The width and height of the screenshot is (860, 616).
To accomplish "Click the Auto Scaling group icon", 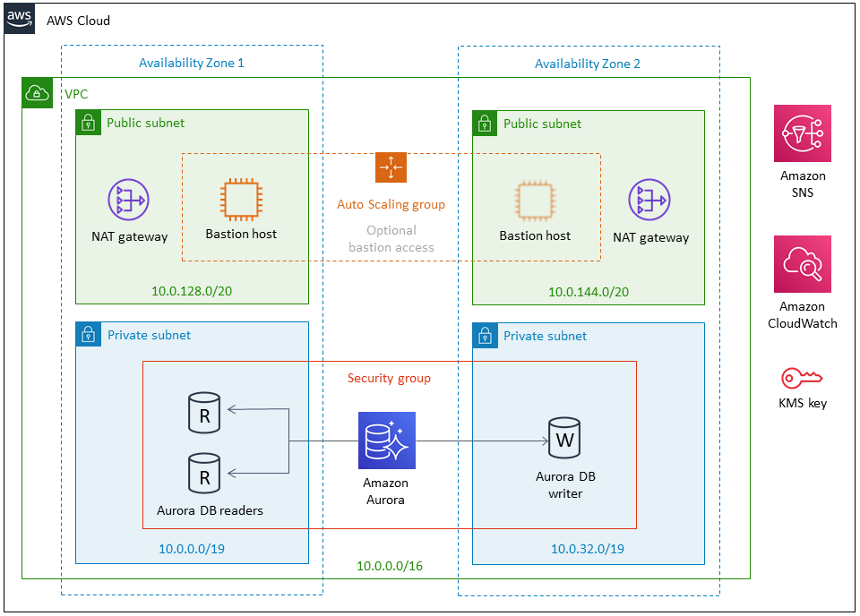I will coord(391,167).
